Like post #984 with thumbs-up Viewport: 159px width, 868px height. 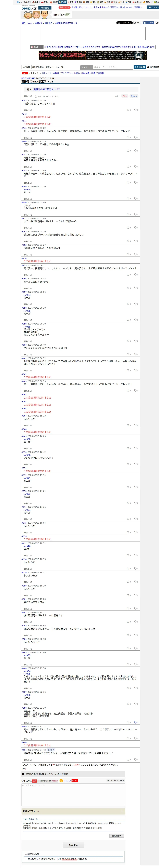point(128,648)
